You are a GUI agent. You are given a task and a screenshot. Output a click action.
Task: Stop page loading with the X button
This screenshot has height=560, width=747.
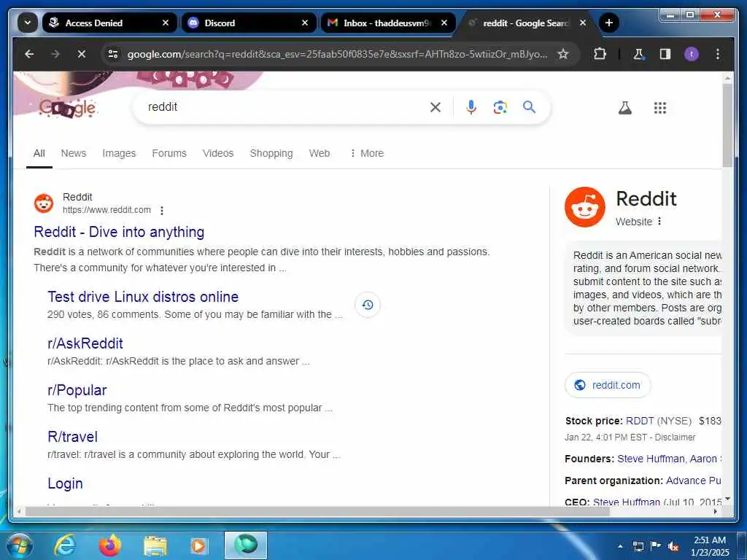coord(82,54)
